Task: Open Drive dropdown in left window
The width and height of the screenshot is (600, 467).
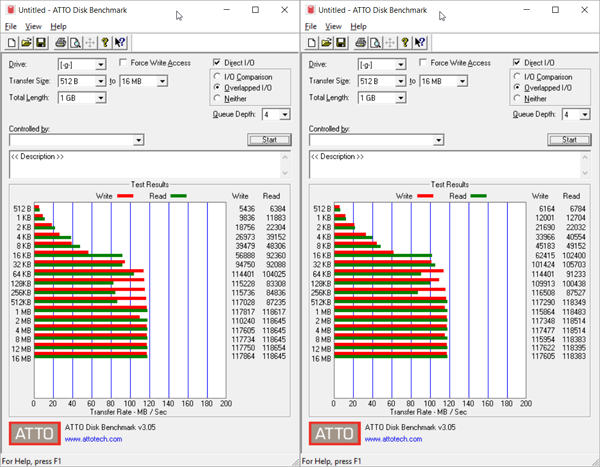Action: pos(101,64)
